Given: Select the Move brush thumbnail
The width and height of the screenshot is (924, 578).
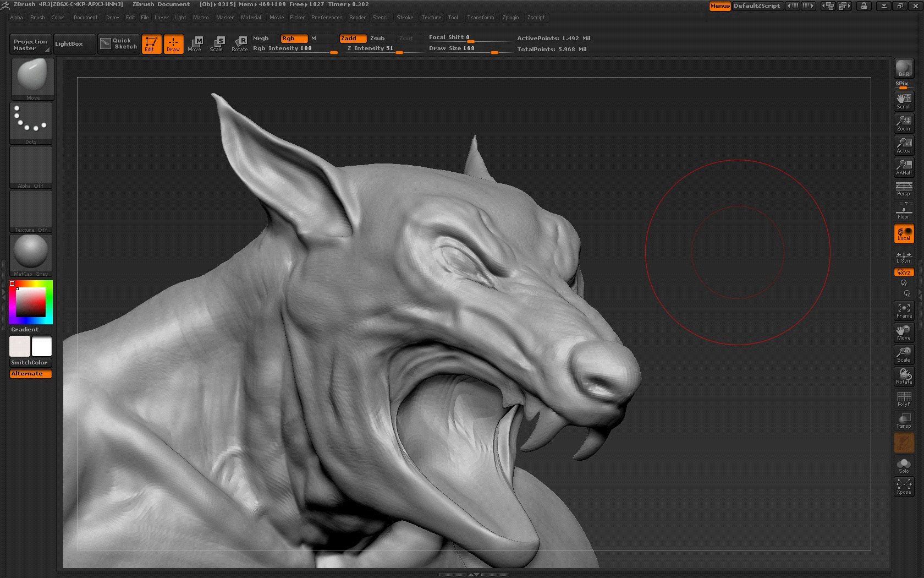Looking at the screenshot, I should point(30,77).
